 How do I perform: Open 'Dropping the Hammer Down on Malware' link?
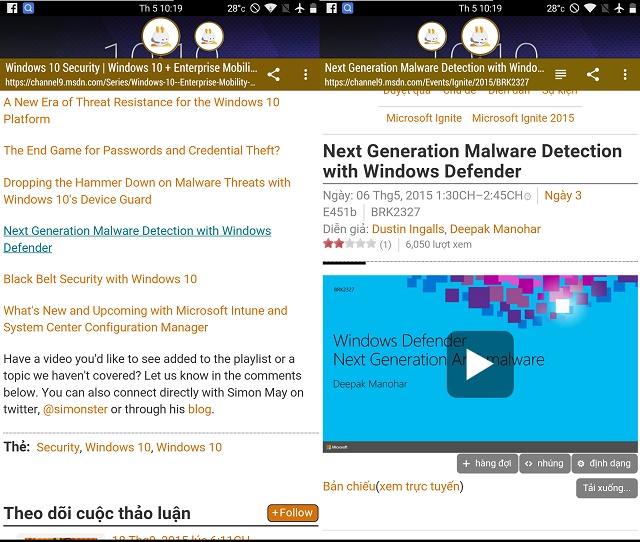click(147, 191)
